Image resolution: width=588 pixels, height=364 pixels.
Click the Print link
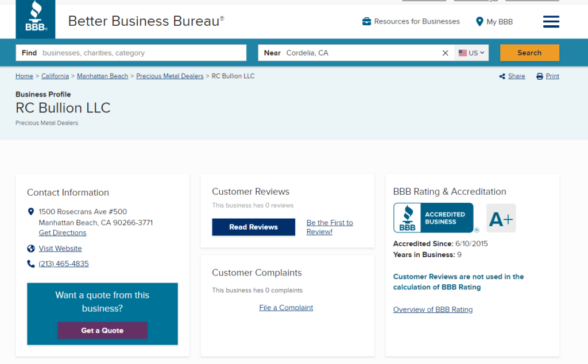(x=552, y=76)
